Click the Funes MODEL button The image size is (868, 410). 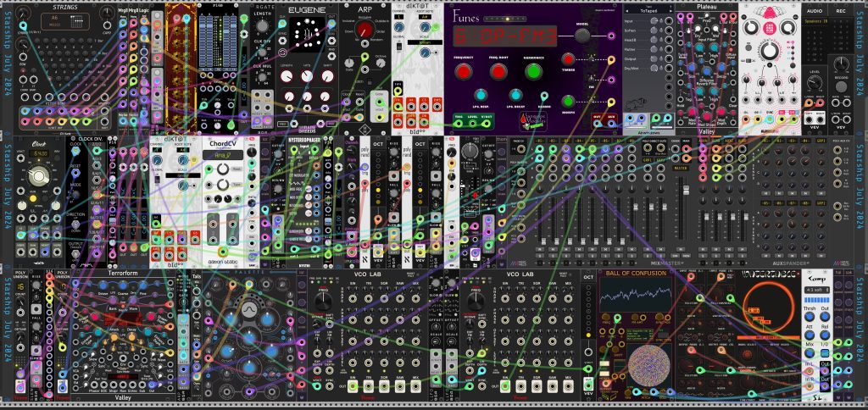click(x=581, y=36)
